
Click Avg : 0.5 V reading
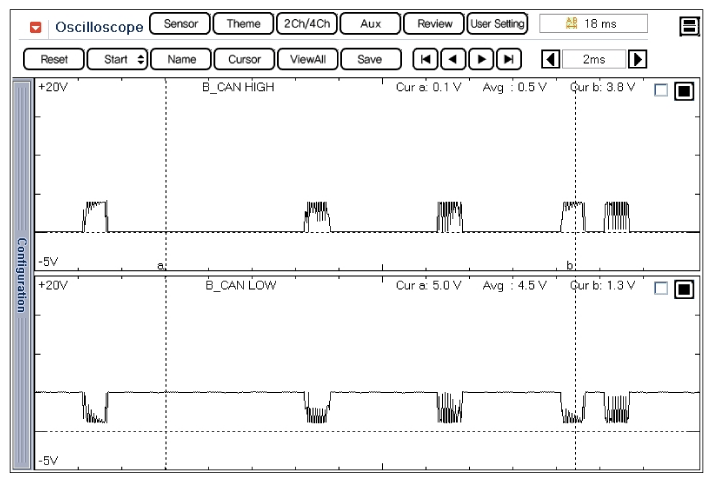[514, 87]
